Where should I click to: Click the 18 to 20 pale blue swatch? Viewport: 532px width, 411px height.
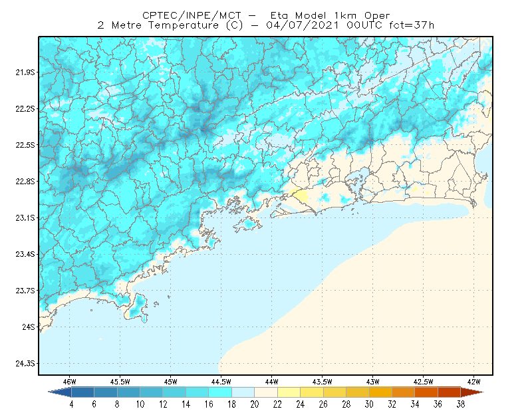coord(243,392)
